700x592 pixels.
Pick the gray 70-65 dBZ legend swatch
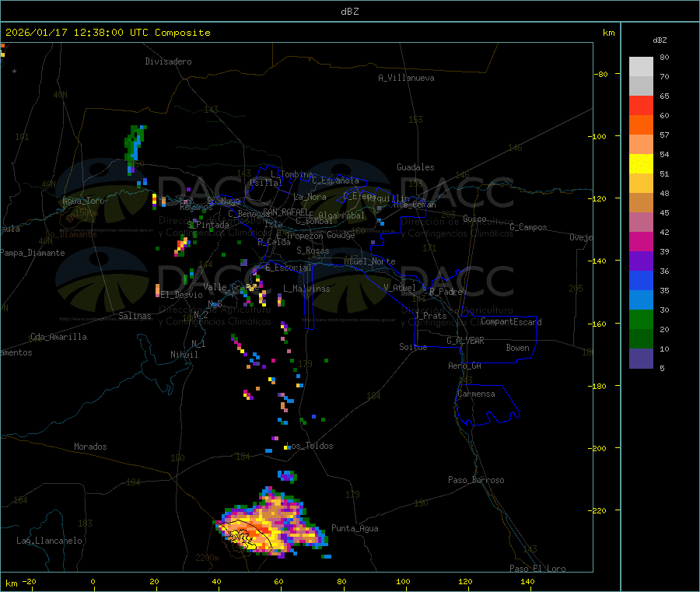(x=641, y=86)
